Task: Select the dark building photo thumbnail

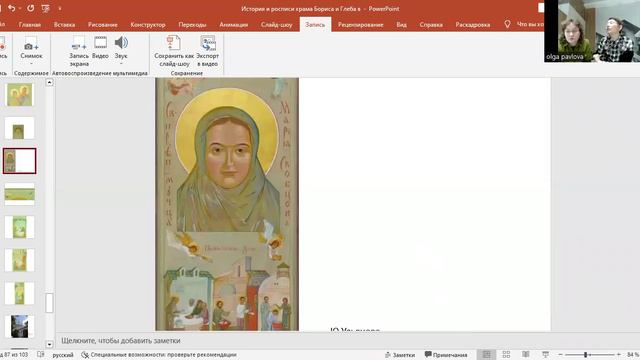Action: (20, 326)
